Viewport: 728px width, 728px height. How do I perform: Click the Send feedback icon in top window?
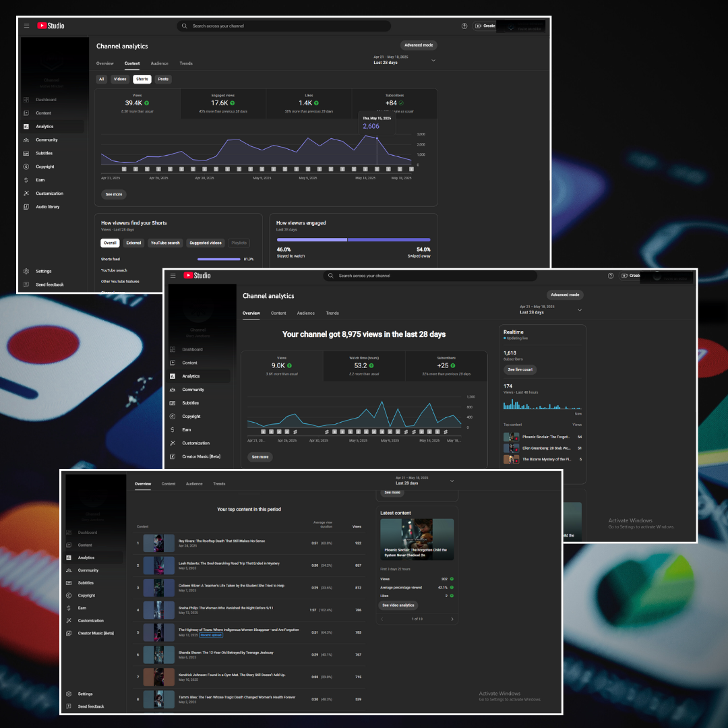pyautogui.click(x=26, y=284)
